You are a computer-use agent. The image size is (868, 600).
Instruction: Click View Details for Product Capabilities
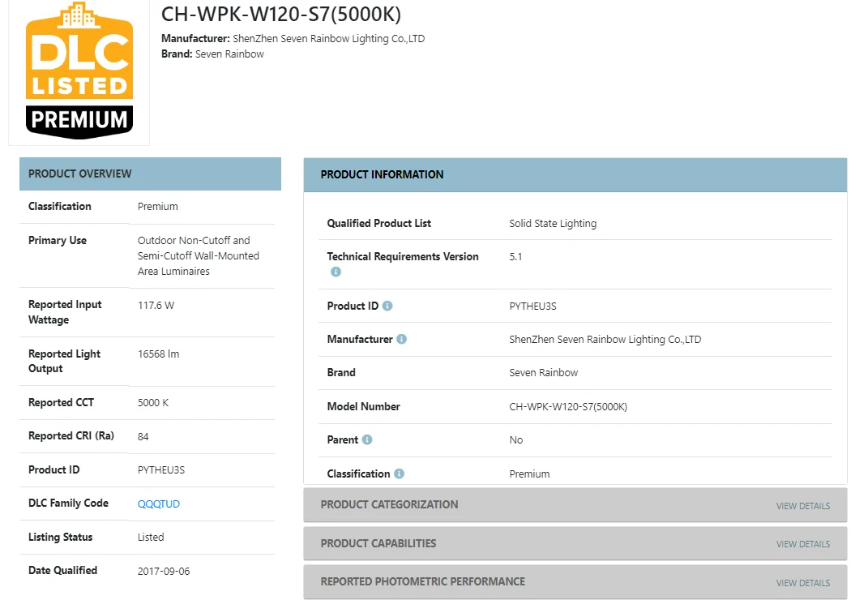pos(802,544)
